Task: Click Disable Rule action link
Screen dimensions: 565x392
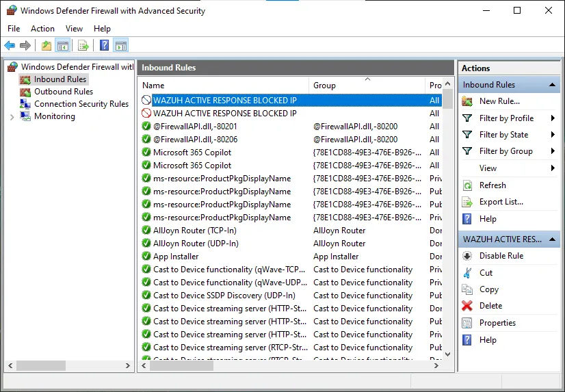Action: tap(501, 256)
